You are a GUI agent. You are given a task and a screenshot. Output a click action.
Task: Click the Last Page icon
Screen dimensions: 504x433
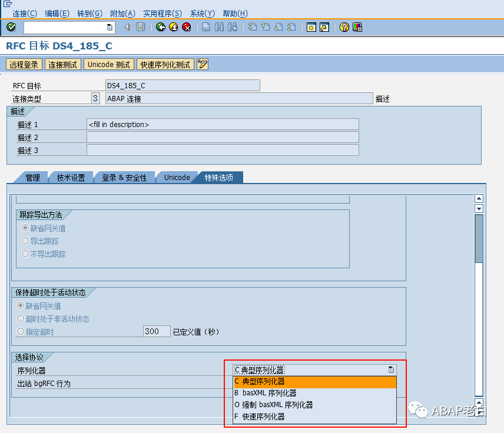tap(291, 27)
